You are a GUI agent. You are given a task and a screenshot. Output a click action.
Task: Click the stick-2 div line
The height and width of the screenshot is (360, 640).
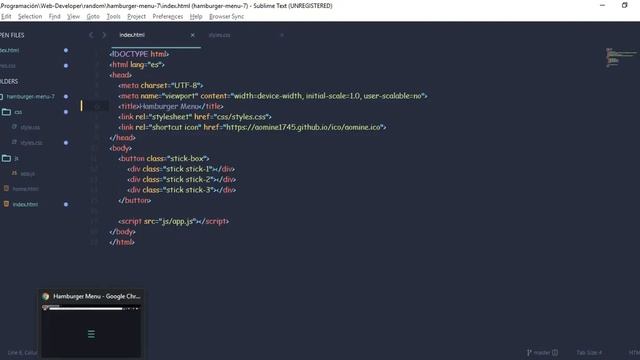click(182, 179)
